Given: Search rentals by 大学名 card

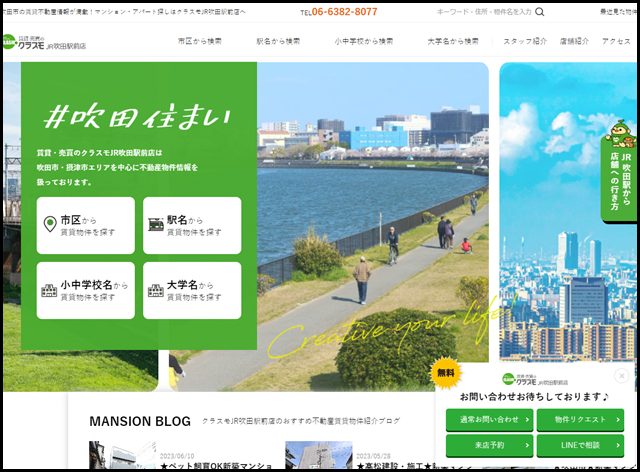Looking at the screenshot, I should [x=192, y=290].
